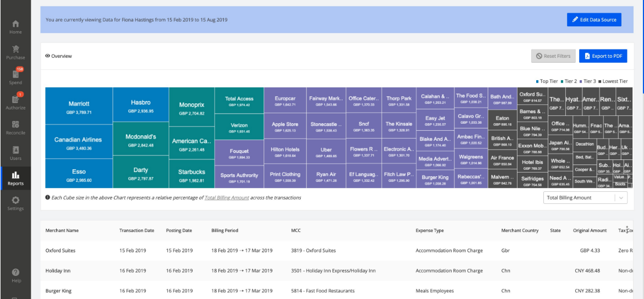Viewport: 644px width, 299px height.
Task: Sort by Expense Type column header
Action: (430, 230)
